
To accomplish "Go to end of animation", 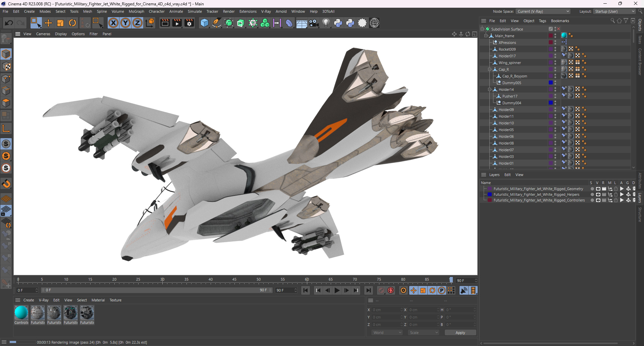I will coord(369,290).
